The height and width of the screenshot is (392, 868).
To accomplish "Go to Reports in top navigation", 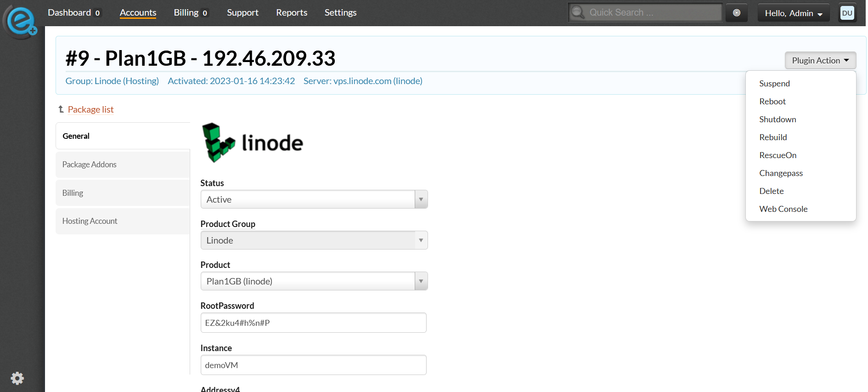I will click(292, 13).
